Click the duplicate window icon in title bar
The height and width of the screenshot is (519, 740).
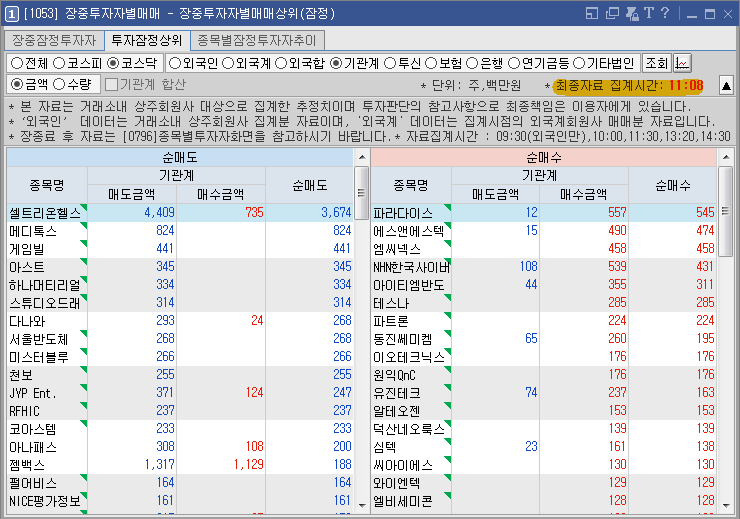tap(612, 13)
